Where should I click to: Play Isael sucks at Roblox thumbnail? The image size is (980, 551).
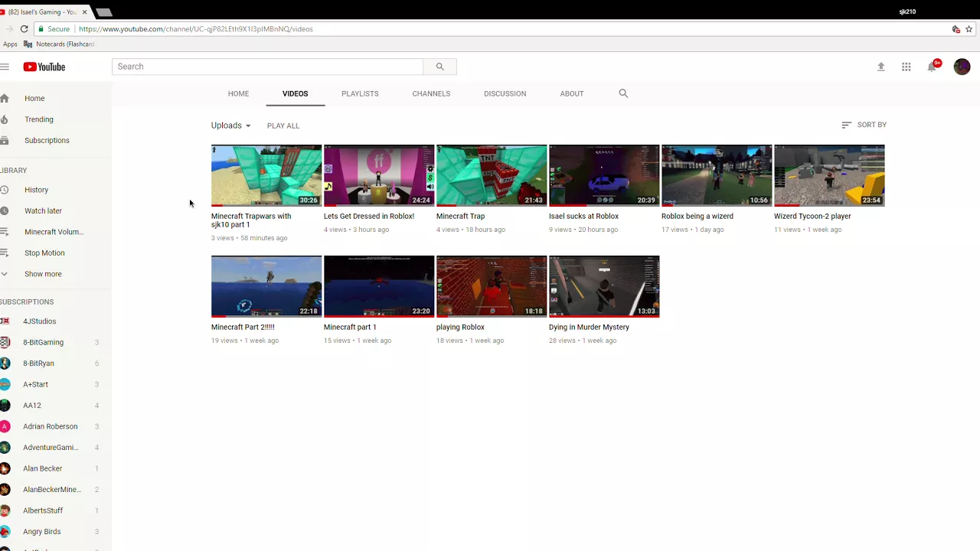point(604,175)
